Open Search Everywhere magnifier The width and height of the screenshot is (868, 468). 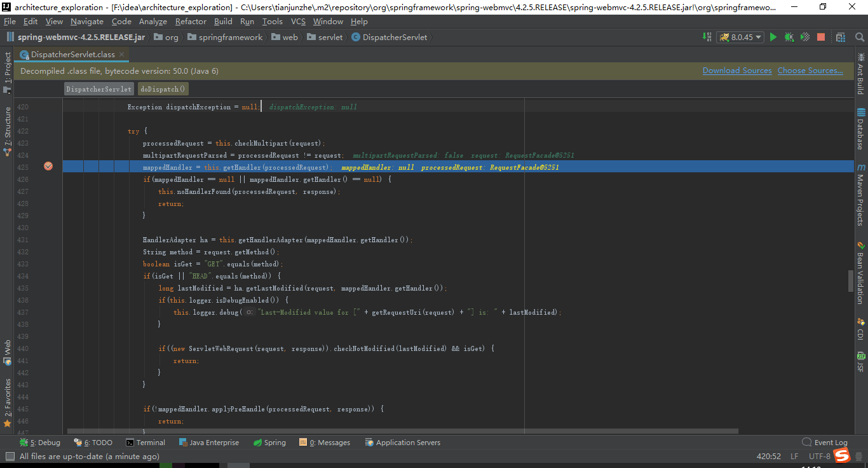point(860,37)
